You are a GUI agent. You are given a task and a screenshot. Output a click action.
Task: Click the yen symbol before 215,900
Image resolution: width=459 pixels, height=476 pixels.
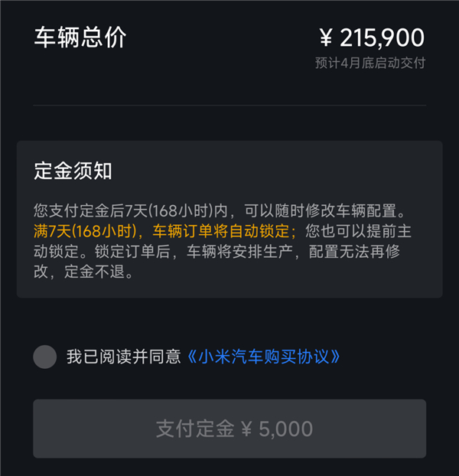click(326, 37)
